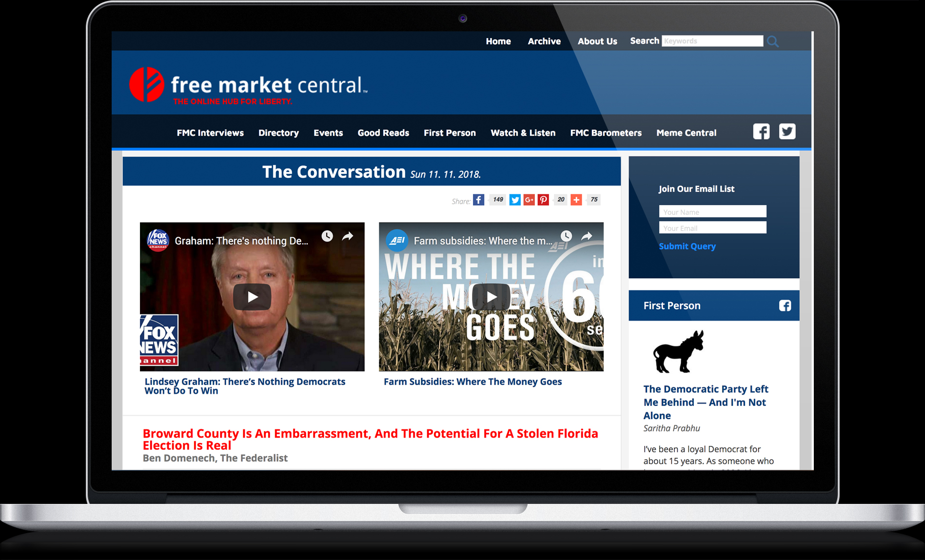Viewport: 925px width, 560px height.
Task: Open the Facebook page icon in navbar
Action: (761, 132)
